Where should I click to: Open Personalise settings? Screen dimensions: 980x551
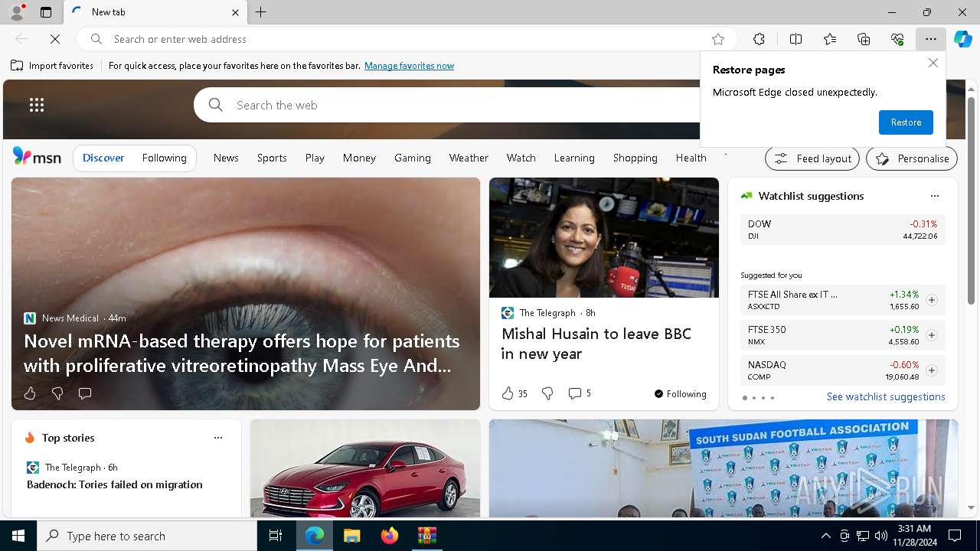(912, 158)
